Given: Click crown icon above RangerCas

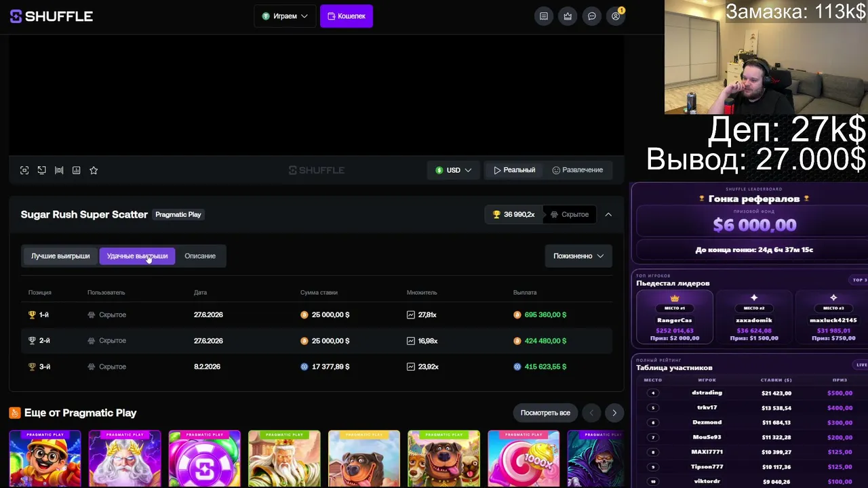Looking at the screenshot, I should 675,298.
